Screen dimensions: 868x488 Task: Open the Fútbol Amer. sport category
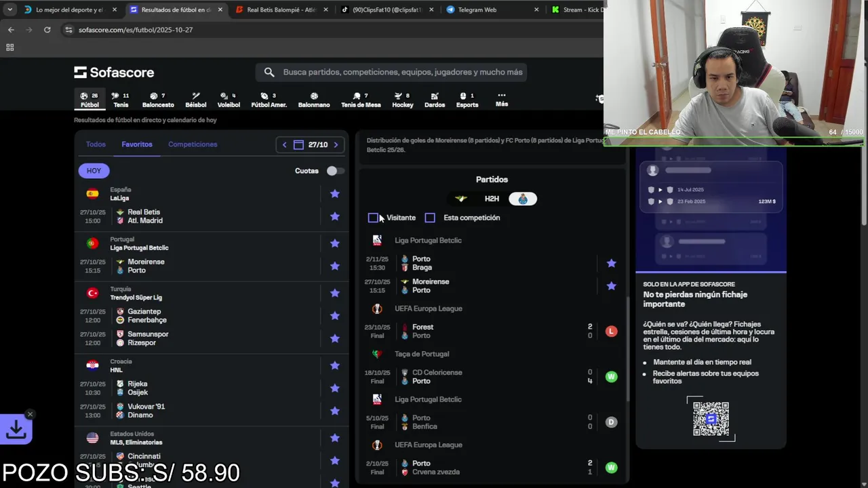pyautogui.click(x=269, y=100)
